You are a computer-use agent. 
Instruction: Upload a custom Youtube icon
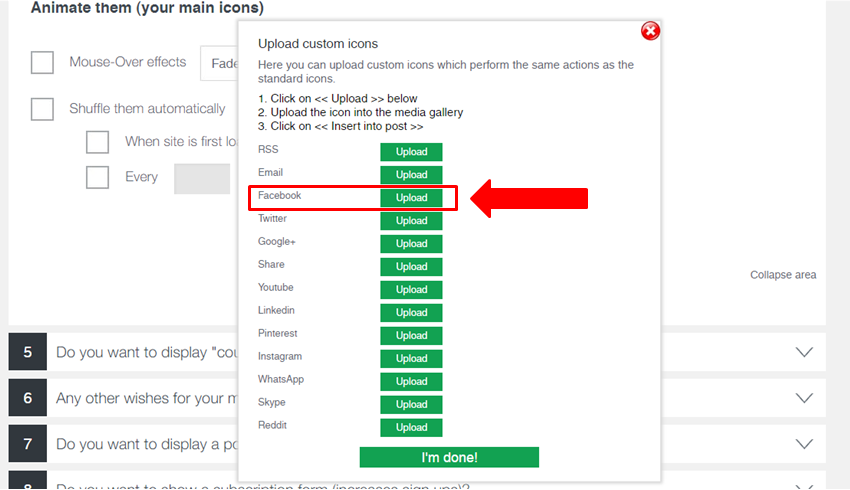click(x=411, y=289)
